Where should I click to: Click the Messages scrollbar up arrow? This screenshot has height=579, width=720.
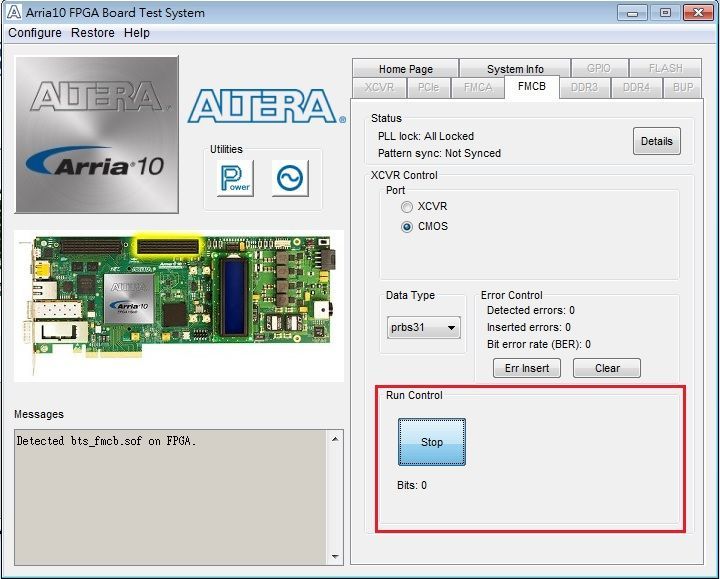pyautogui.click(x=335, y=439)
